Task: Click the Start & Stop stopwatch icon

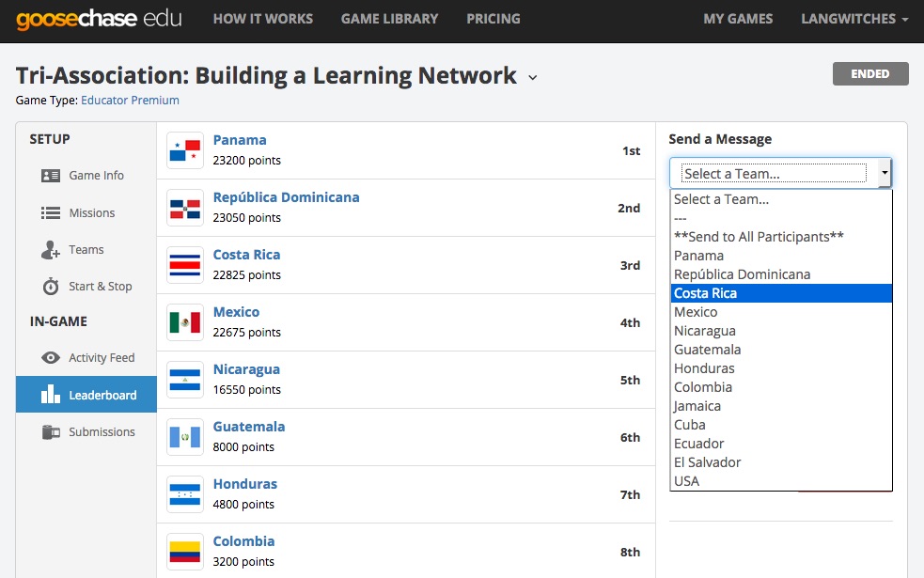Action: click(51, 287)
